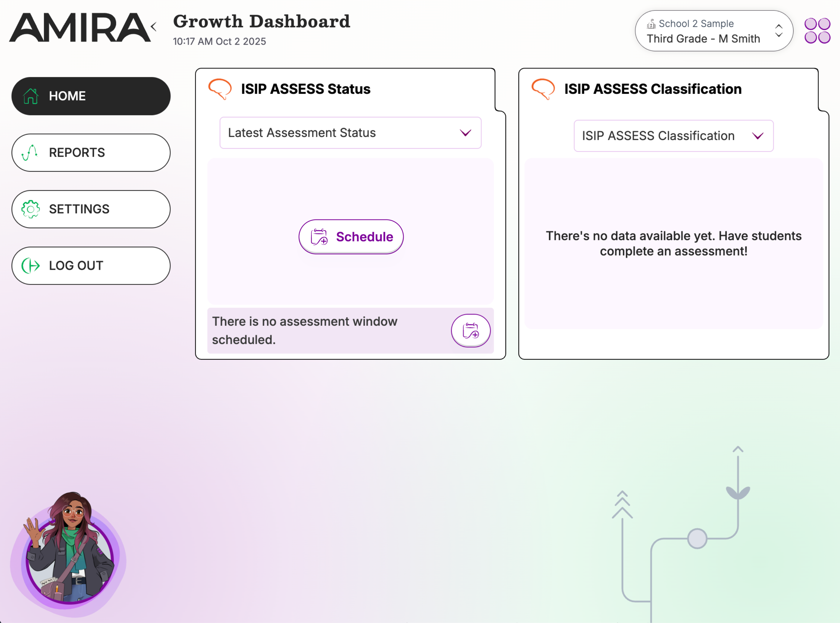This screenshot has height=623, width=840.
Task: Click speech bubble icon in ISIP ASSESS Status
Action: pos(219,89)
